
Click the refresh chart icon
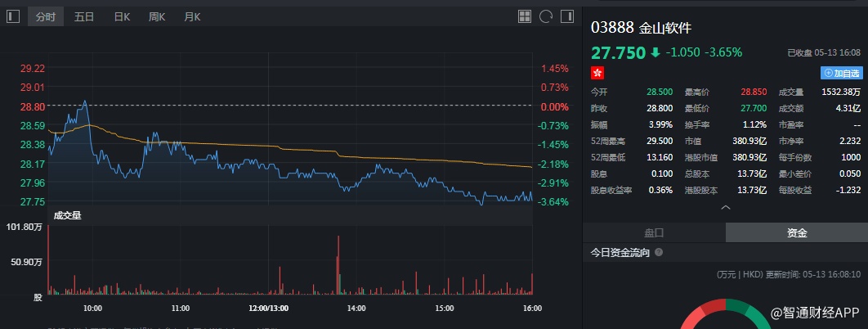(545, 16)
